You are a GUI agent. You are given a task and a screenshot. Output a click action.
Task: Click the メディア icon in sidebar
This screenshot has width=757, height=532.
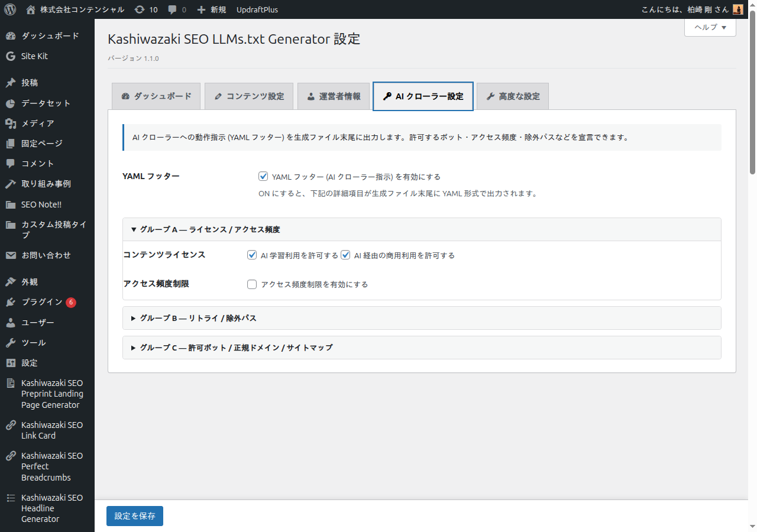click(x=11, y=124)
